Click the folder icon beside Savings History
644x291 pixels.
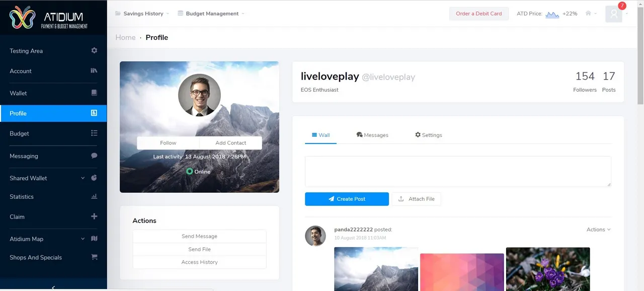click(118, 13)
